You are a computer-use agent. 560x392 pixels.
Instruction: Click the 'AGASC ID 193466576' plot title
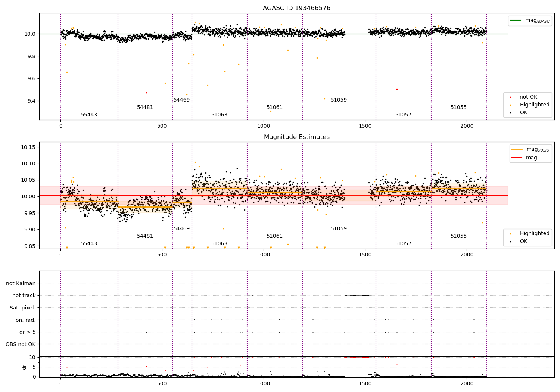coord(296,8)
